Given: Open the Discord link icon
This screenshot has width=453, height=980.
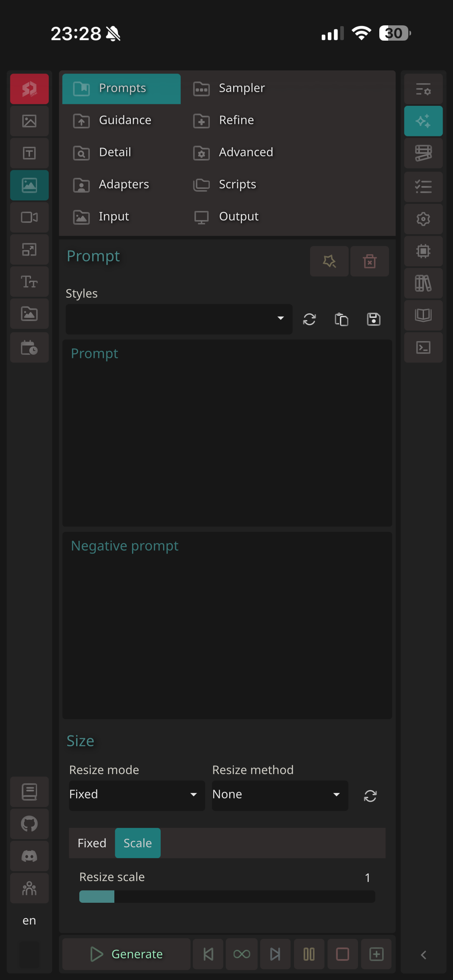Looking at the screenshot, I should (29, 856).
